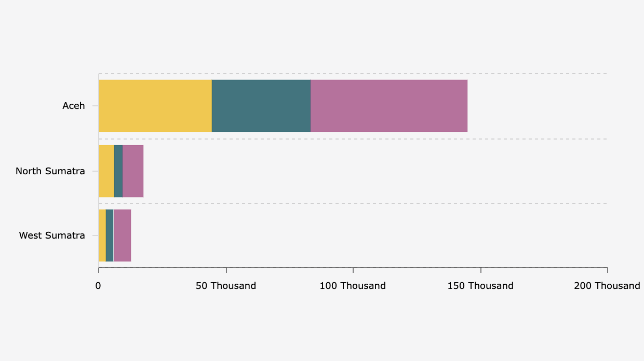Click West Sumatra's yellow bar segment
The image size is (644, 361).
tap(102, 235)
